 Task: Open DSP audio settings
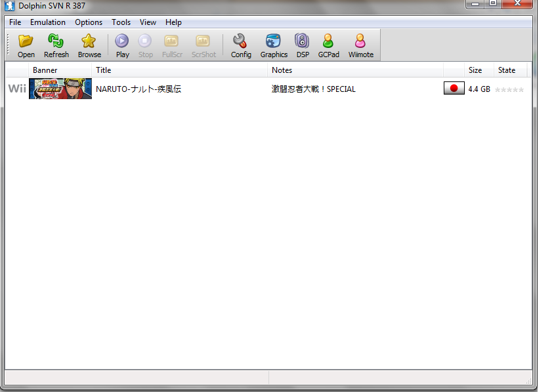click(x=303, y=46)
